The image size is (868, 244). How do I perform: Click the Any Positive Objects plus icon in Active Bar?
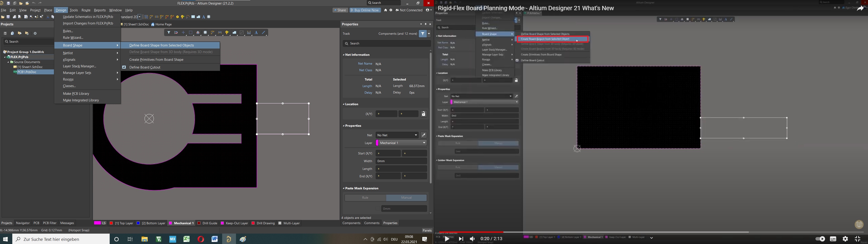(183, 33)
